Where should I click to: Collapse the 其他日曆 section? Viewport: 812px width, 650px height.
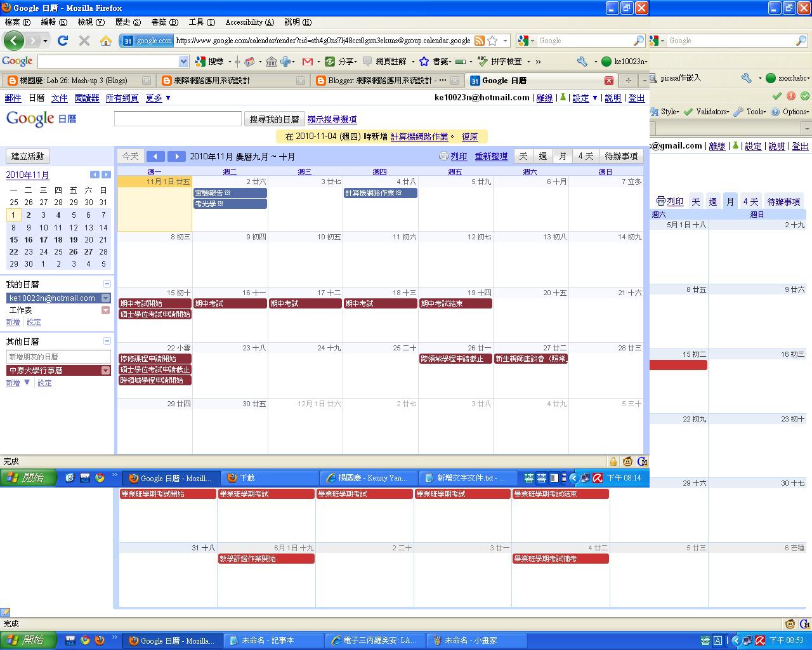point(107,342)
